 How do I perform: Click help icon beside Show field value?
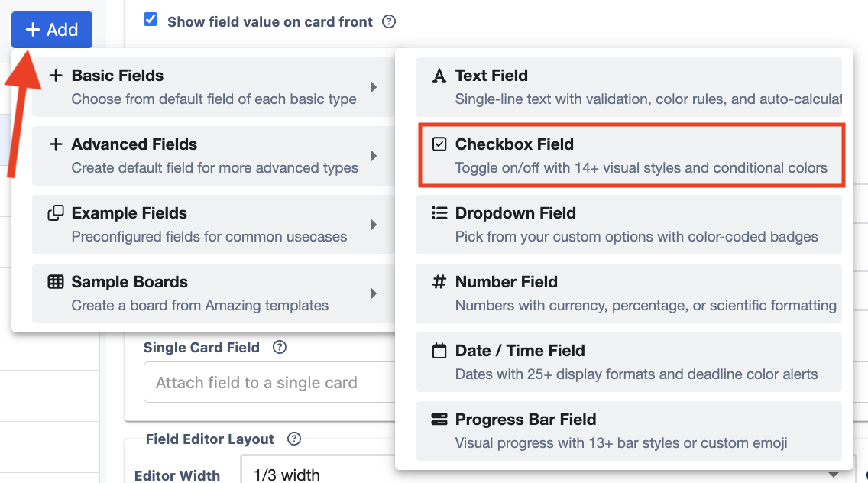(x=389, y=21)
